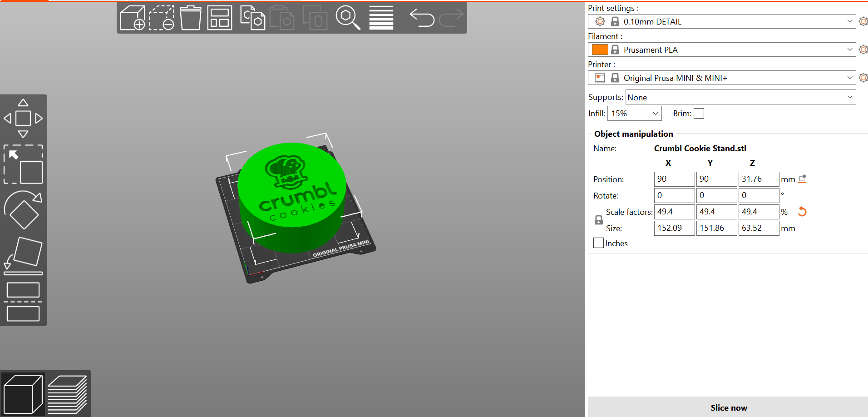The image size is (868, 417).
Task: Click the Scale factors Y field
Action: [x=716, y=212]
